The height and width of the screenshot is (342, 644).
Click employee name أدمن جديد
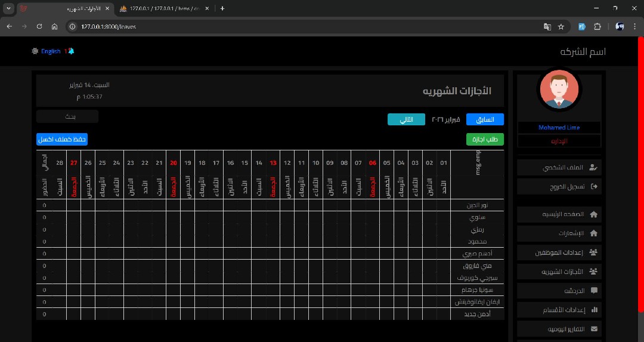point(477,314)
